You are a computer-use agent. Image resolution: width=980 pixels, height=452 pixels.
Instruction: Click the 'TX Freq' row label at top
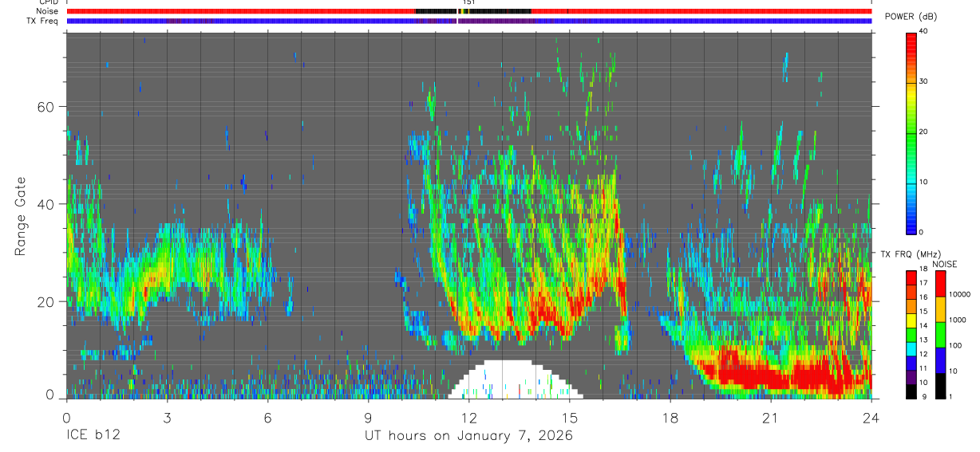click(x=43, y=20)
